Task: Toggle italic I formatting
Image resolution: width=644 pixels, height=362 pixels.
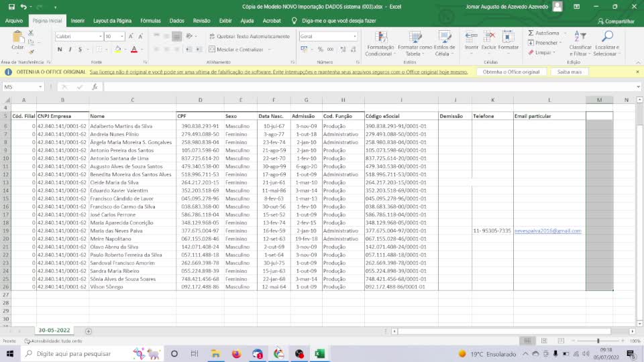Action: click(70, 49)
